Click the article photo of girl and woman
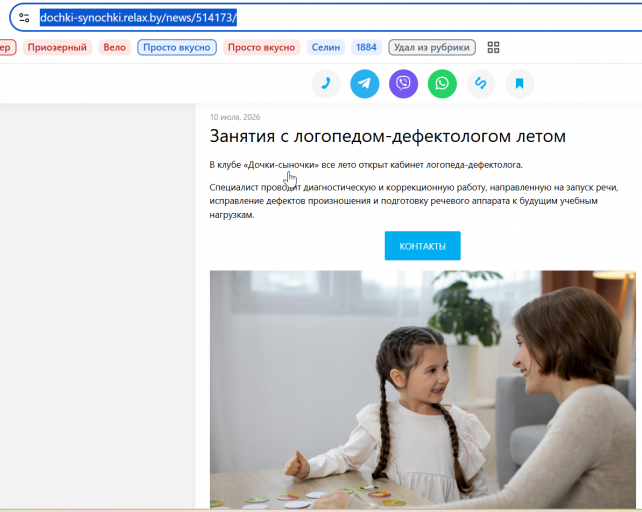Viewport: 642px width, 512px height. coord(423,390)
